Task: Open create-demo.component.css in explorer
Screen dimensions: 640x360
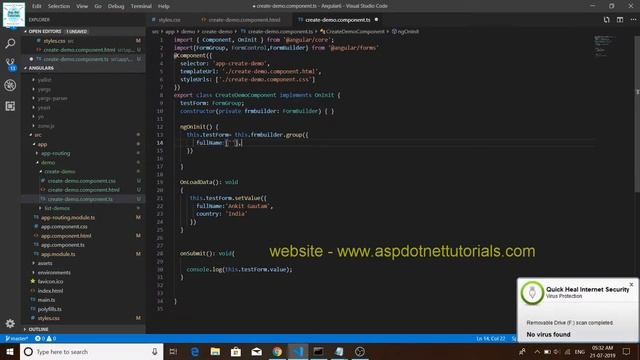Action: click(82, 180)
